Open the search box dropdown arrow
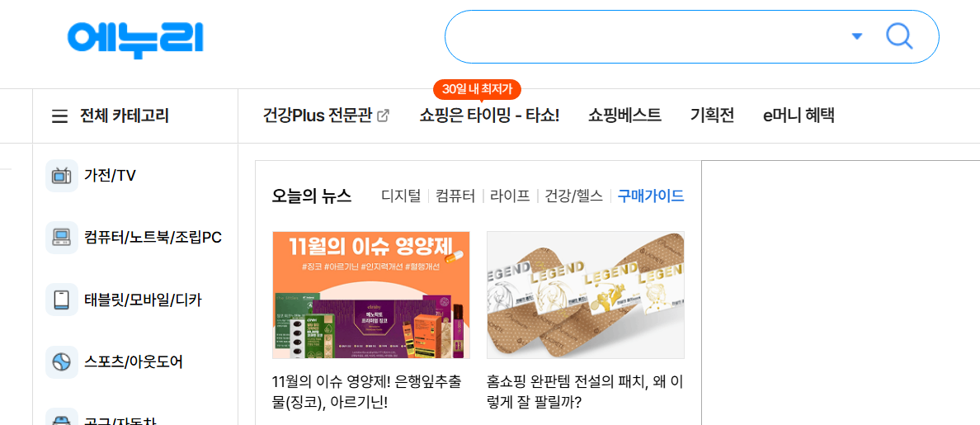The height and width of the screenshot is (425, 980). (x=857, y=36)
